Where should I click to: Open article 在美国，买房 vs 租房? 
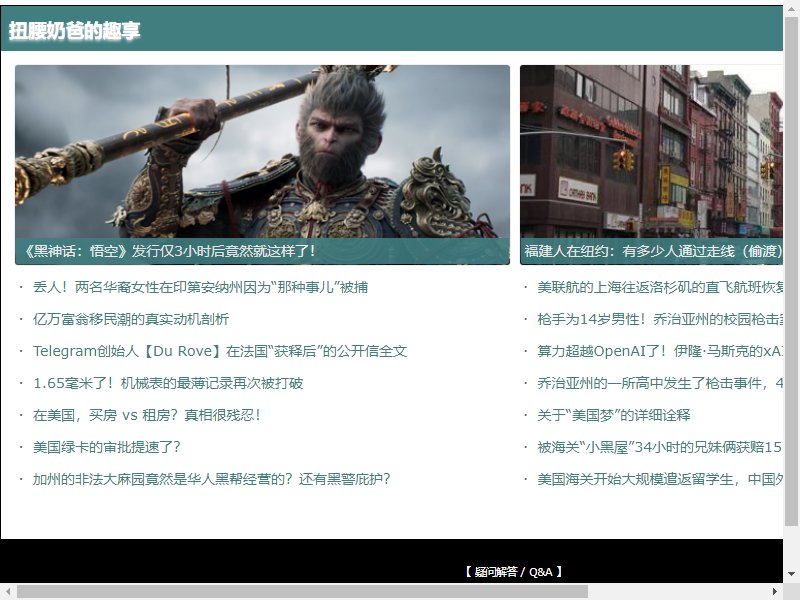(x=147, y=415)
